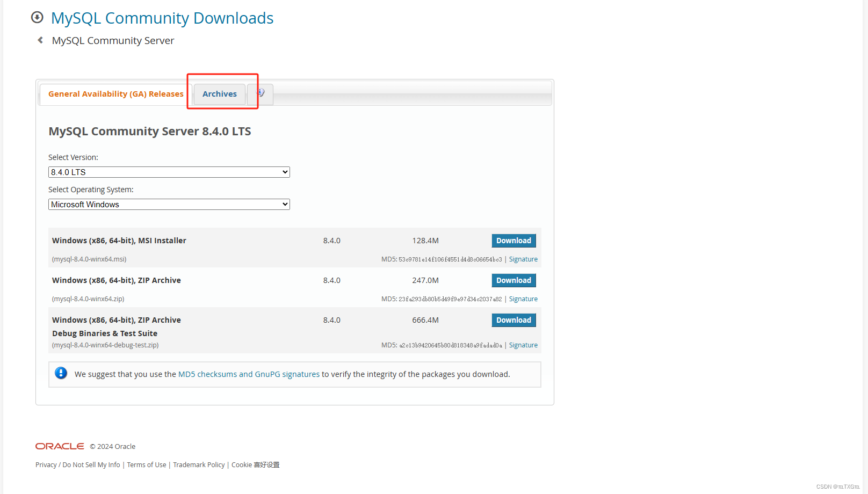868x494 pixels.
Task: Click the blue exclamation notice icon
Action: pyautogui.click(x=61, y=373)
